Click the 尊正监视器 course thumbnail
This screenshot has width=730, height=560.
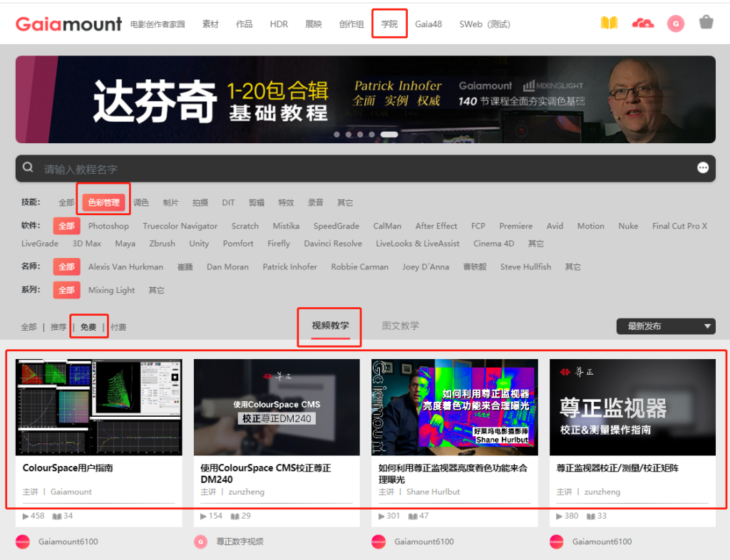632,407
